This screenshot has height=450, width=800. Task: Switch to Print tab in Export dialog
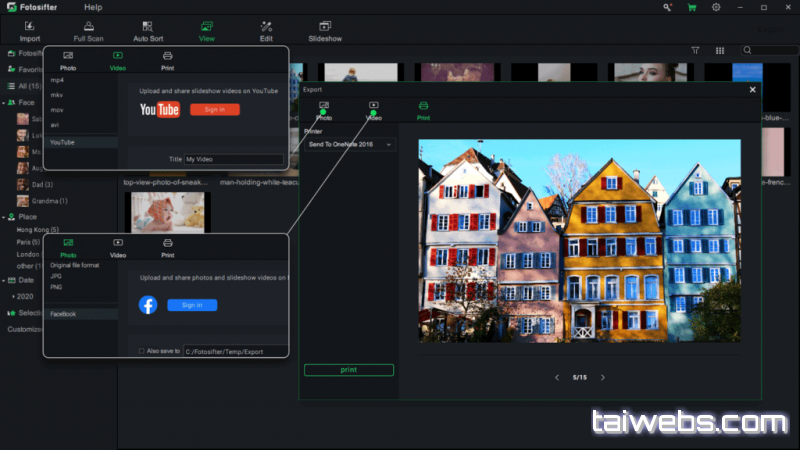(x=423, y=110)
